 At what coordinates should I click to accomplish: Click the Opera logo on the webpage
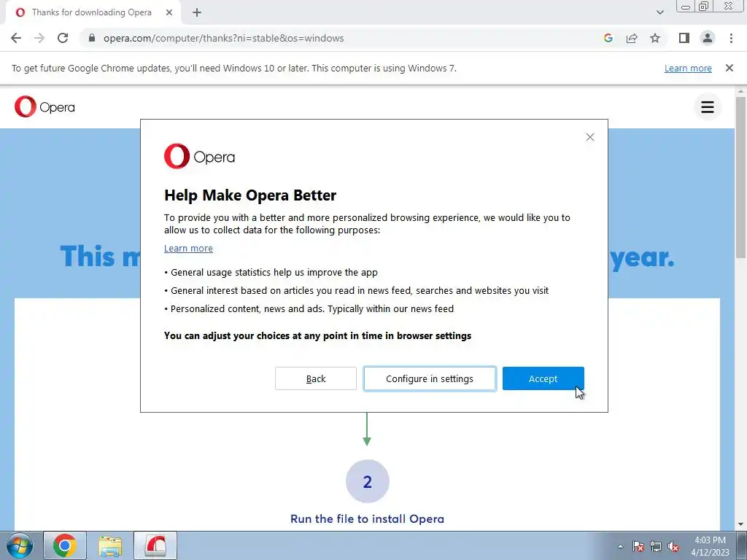44,106
